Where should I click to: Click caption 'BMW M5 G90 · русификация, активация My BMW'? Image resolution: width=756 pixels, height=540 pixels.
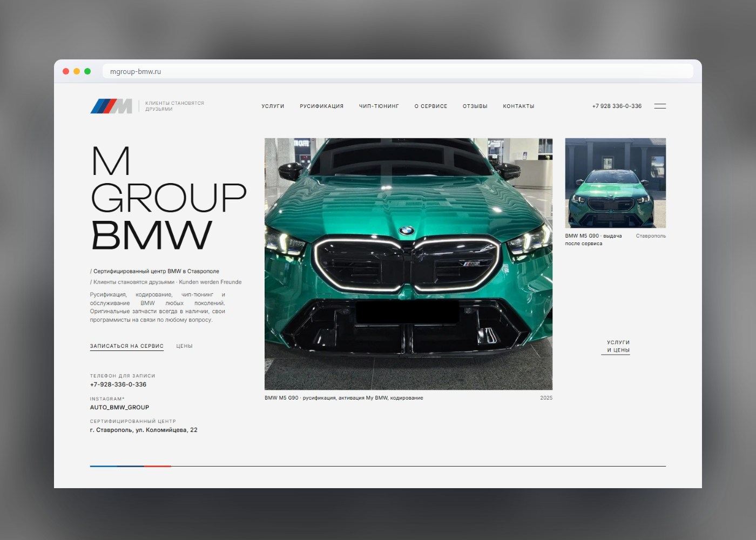pos(344,398)
